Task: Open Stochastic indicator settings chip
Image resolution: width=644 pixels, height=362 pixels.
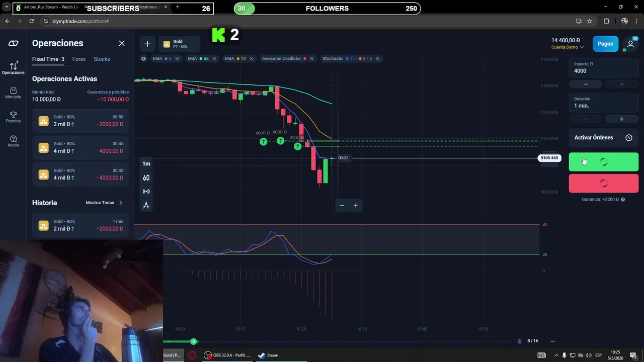Action: (347, 58)
